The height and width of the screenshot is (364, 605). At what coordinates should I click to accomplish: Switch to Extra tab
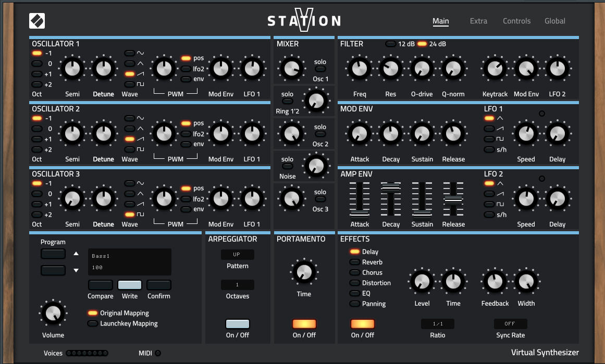[x=478, y=21]
